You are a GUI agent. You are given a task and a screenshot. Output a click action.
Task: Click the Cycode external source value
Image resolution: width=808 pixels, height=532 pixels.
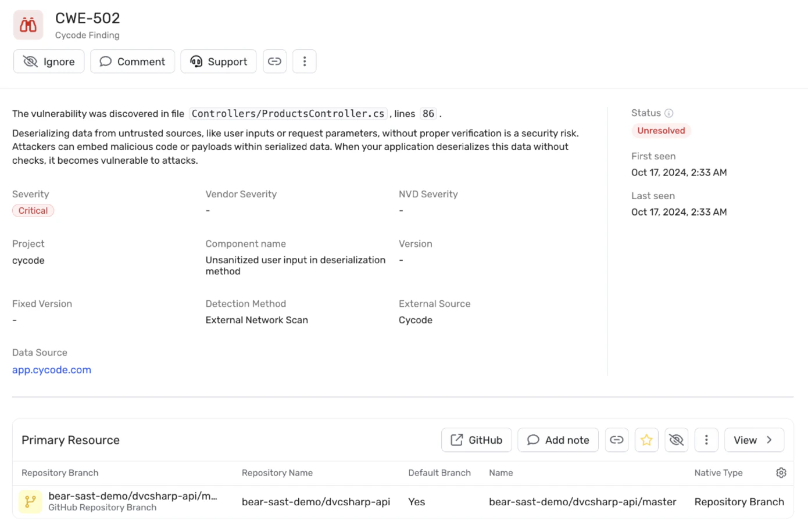(416, 320)
